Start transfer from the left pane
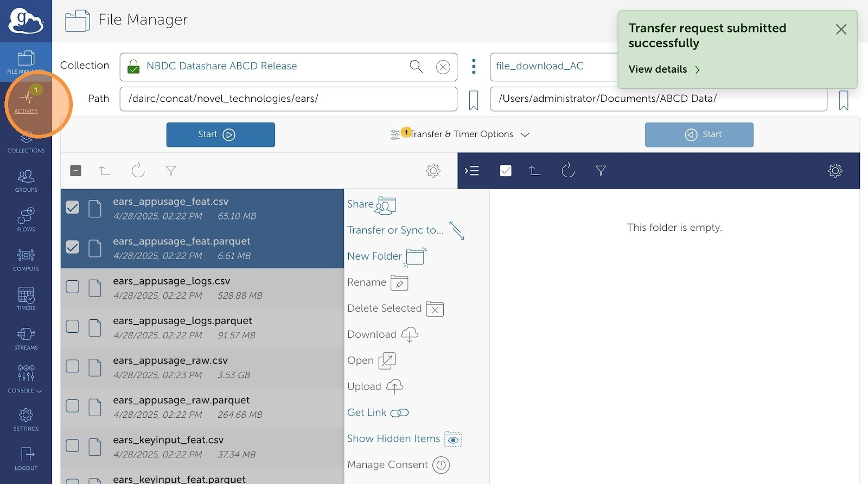 click(x=221, y=134)
